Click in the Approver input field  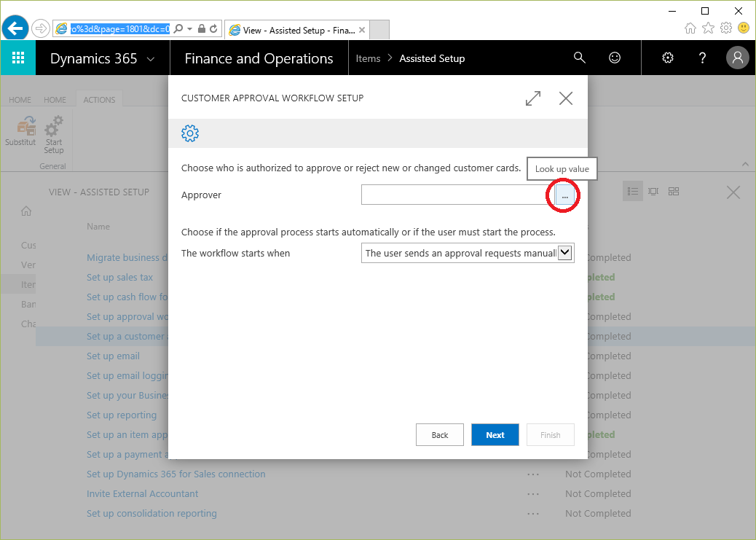tap(459, 195)
